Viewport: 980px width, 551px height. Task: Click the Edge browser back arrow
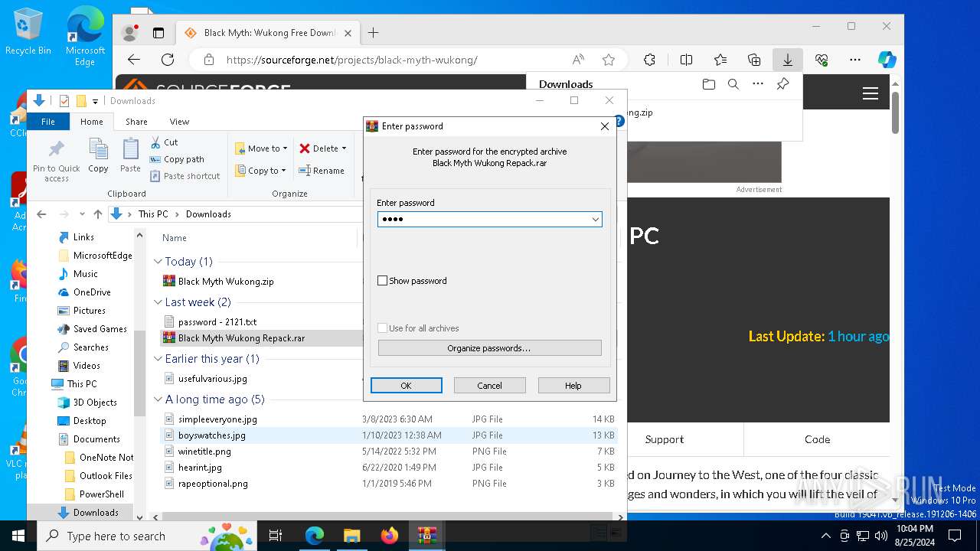click(x=134, y=60)
